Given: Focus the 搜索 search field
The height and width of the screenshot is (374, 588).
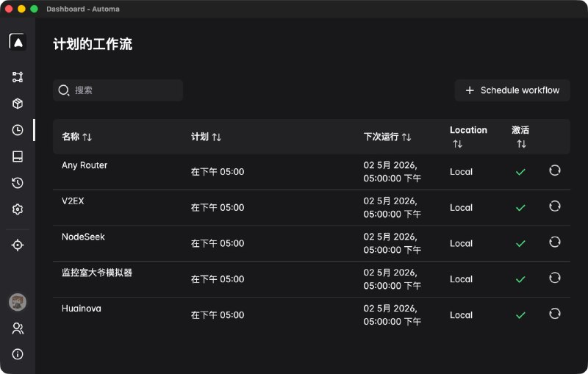Looking at the screenshot, I should 118,90.
